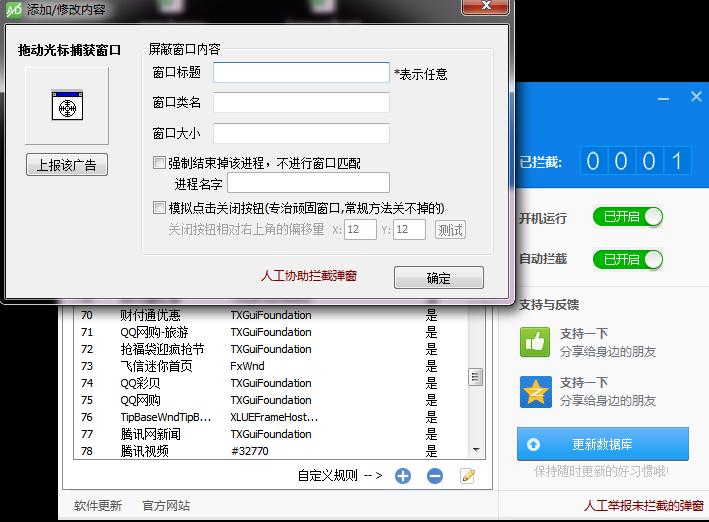Click the 上报该广告 button
The image size is (709, 522).
pos(66,165)
